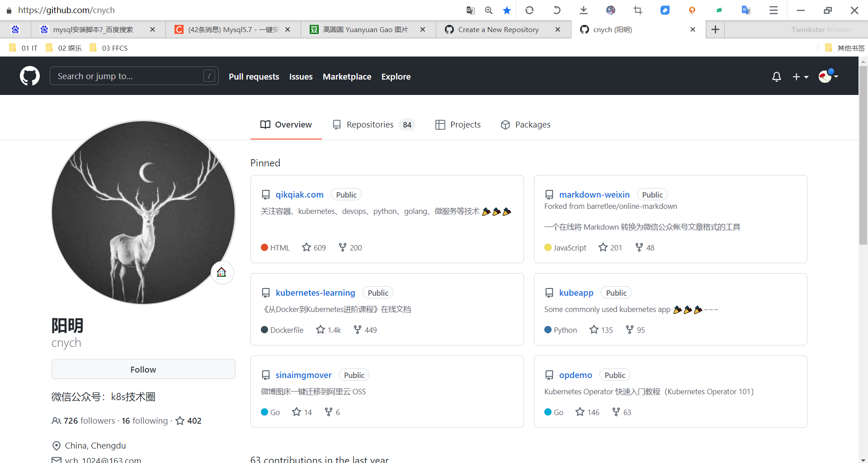View the 726 followers list

click(x=84, y=420)
